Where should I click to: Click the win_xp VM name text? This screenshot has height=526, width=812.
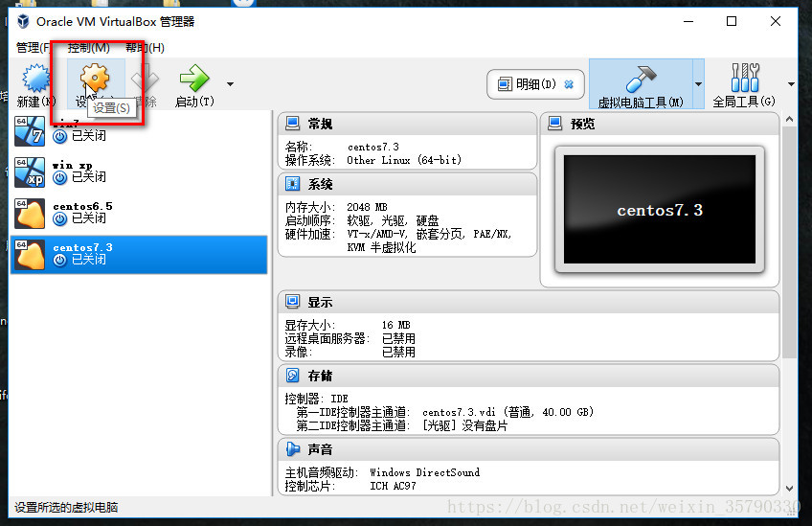click(73, 166)
